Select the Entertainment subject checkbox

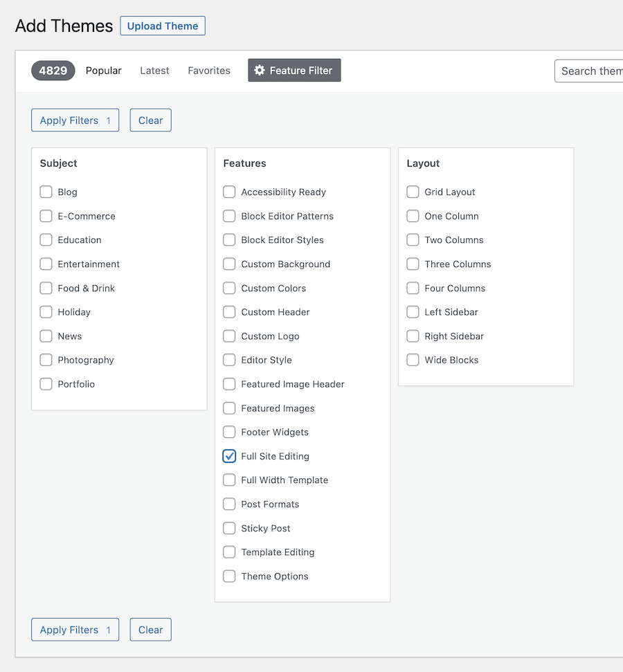point(46,264)
